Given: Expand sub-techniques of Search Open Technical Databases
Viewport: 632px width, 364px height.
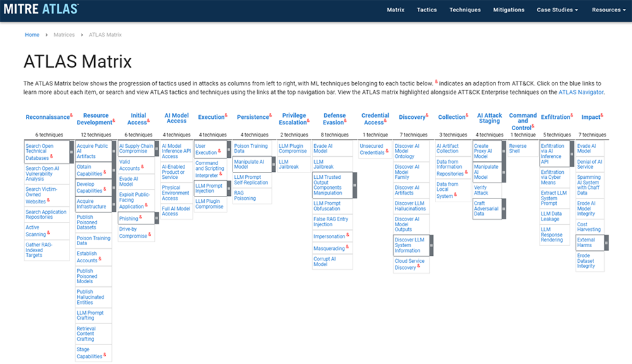Looking at the screenshot, I should (71, 152).
